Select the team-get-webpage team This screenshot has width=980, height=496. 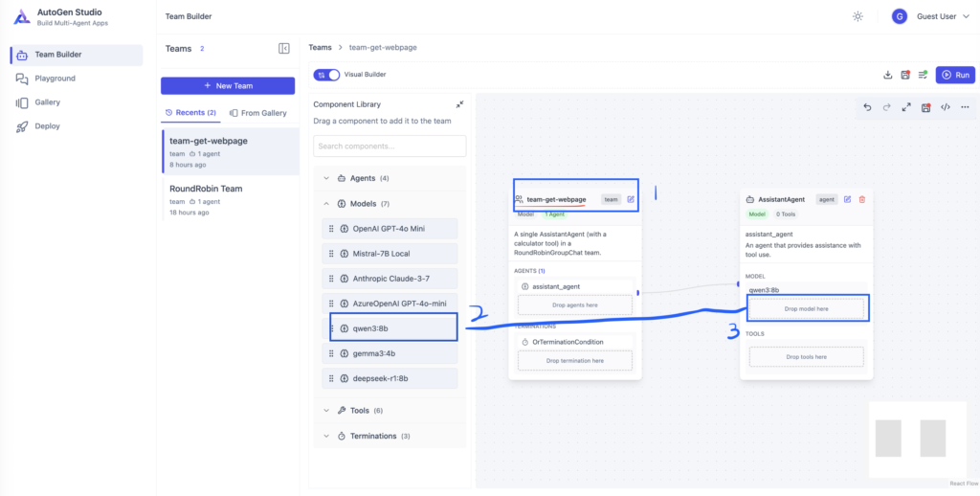click(230, 152)
